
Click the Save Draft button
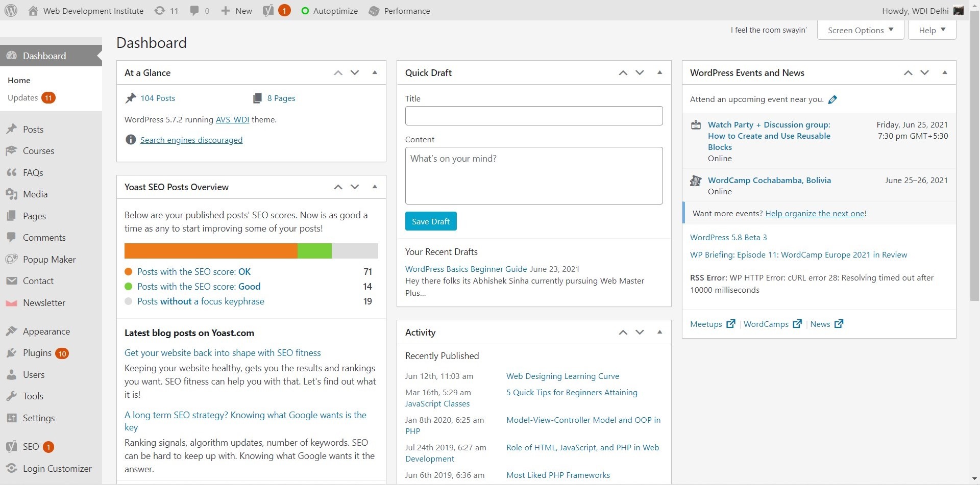(x=430, y=221)
